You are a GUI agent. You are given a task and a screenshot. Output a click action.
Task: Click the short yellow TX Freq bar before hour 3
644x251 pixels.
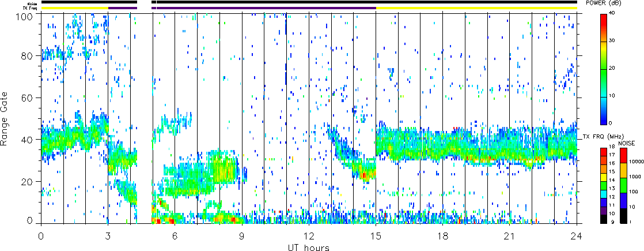[74, 8]
